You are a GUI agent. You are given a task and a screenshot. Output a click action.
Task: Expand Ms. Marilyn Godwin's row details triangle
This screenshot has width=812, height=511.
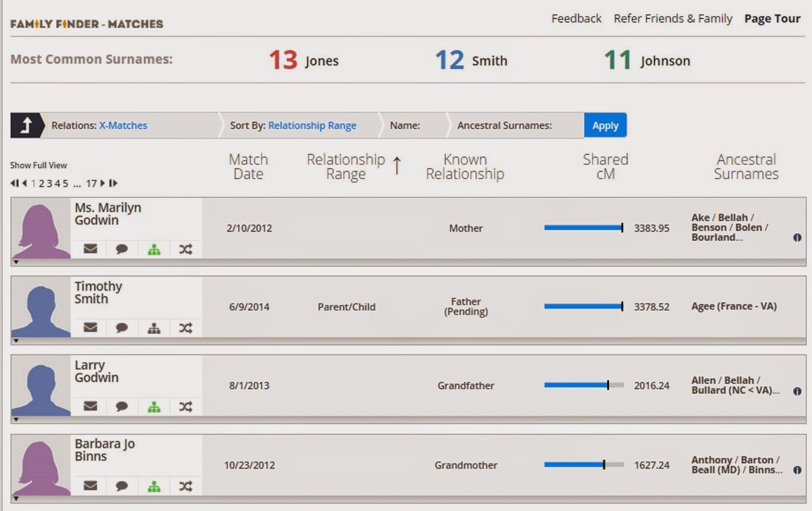tap(16, 262)
